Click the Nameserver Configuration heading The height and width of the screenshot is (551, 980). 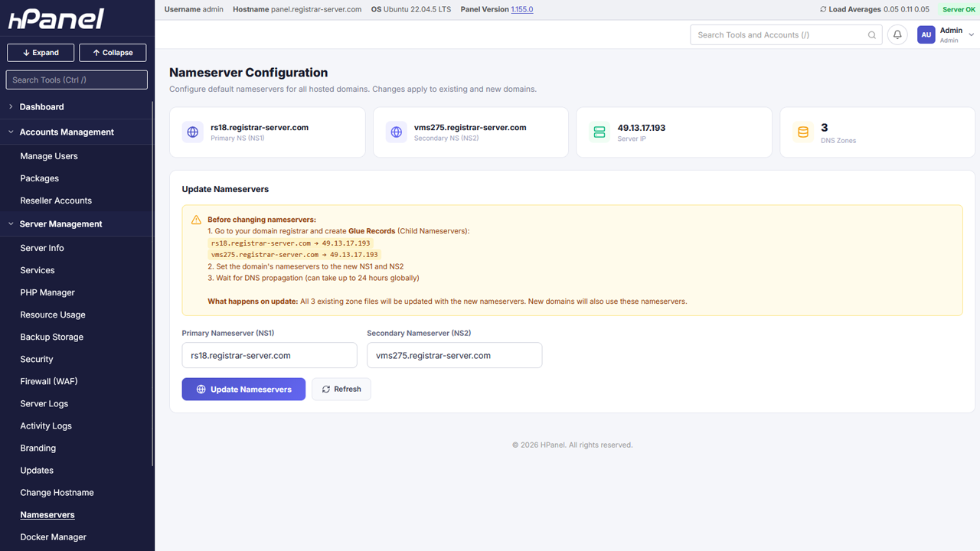pos(249,73)
